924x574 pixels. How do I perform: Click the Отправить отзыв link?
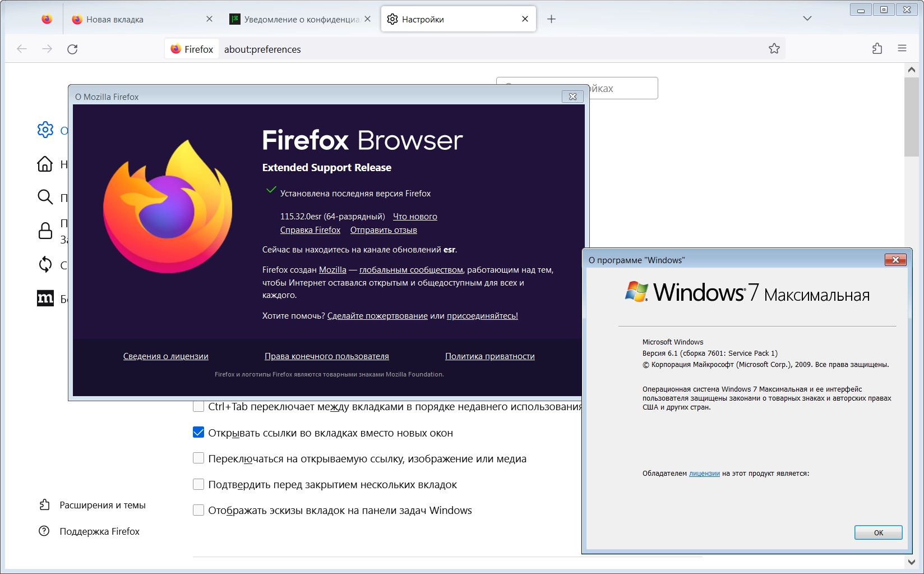(x=384, y=230)
